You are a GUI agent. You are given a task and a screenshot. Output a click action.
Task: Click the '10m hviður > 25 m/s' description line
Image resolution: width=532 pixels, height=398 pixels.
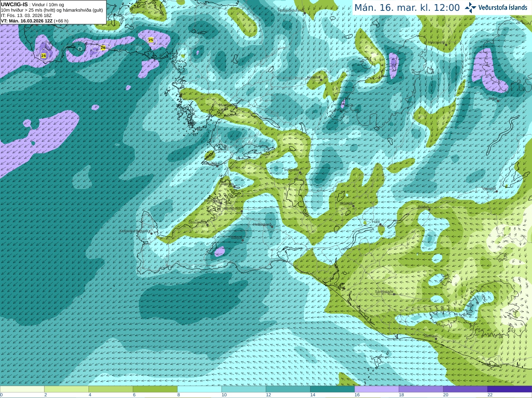coord(52,10)
